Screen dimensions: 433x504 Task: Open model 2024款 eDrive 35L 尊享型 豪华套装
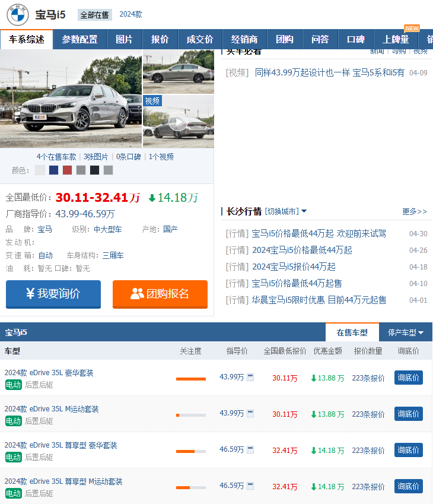pos(61,445)
